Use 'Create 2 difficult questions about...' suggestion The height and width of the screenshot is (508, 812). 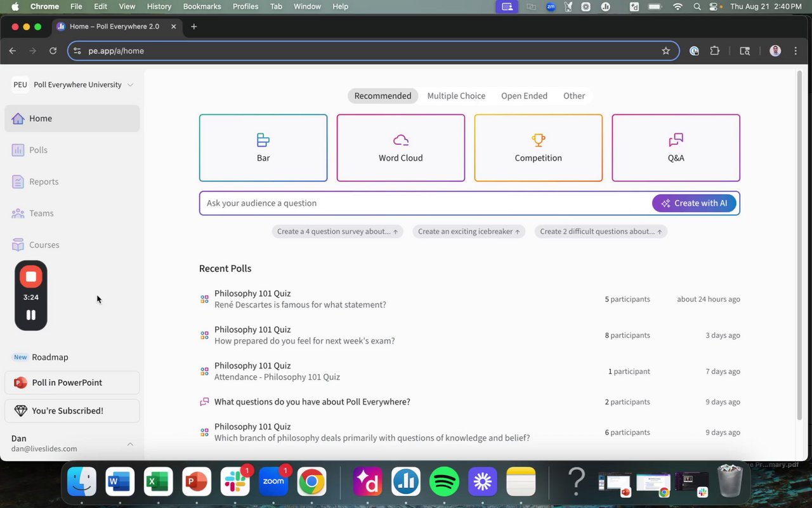tap(601, 232)
